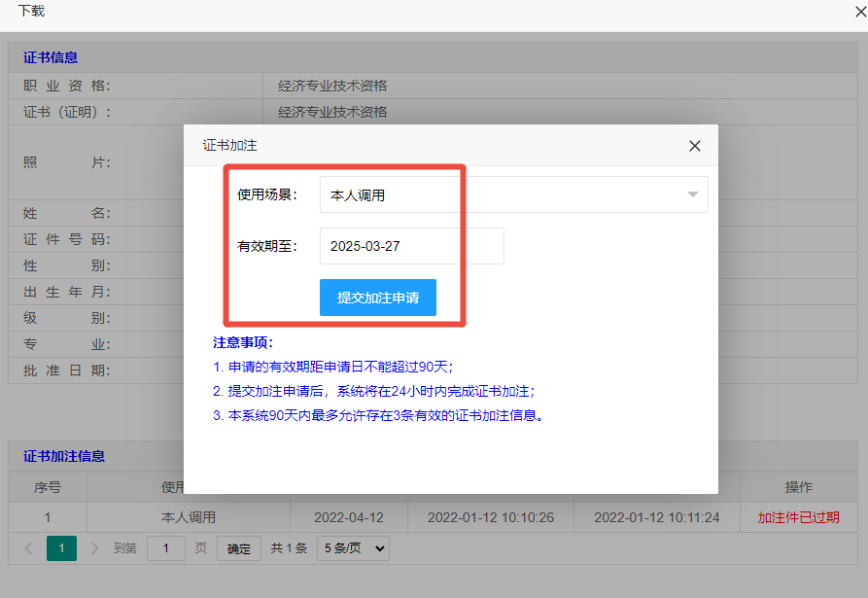This screenshot has height=598, width=868.
Task: Click the 有效期至 date field
Action: coord(411,246)
